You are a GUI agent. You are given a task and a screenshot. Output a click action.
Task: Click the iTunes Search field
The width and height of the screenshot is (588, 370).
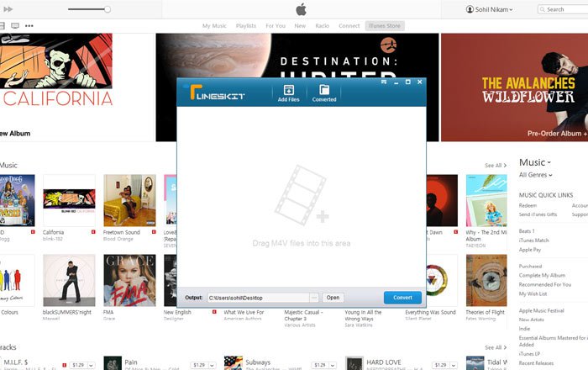(563, 9)
